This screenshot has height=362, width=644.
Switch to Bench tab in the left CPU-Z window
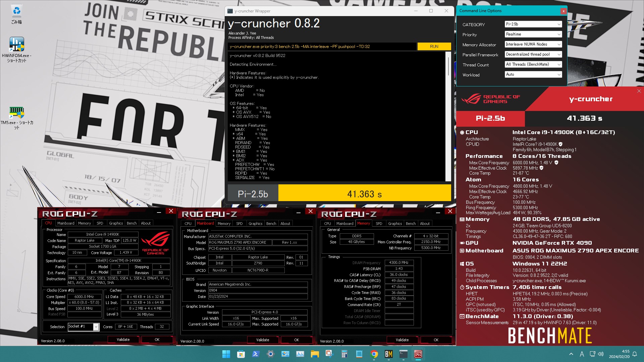click(x=132, y=223)
